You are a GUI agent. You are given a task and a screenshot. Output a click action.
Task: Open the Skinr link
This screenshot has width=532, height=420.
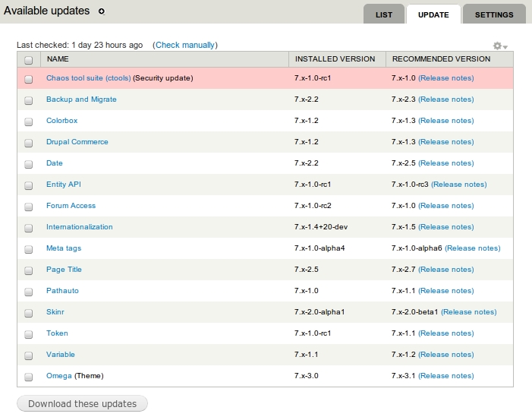coord(55,312)
